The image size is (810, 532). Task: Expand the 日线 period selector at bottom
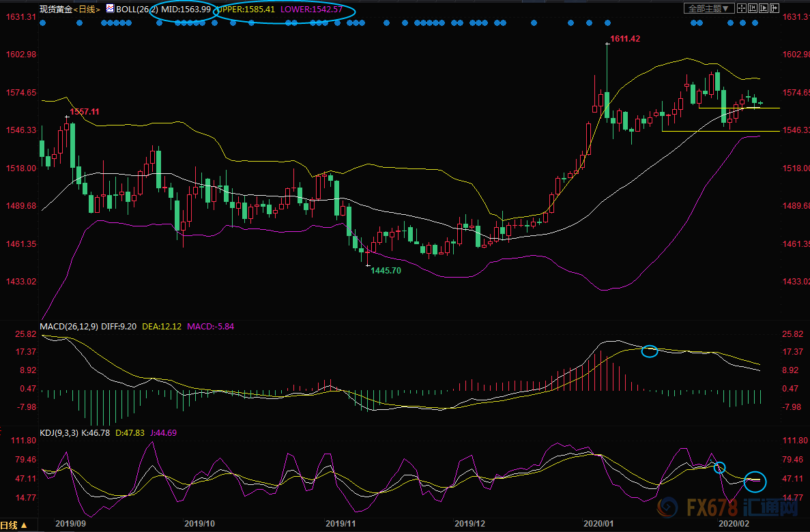coord(14,525)
